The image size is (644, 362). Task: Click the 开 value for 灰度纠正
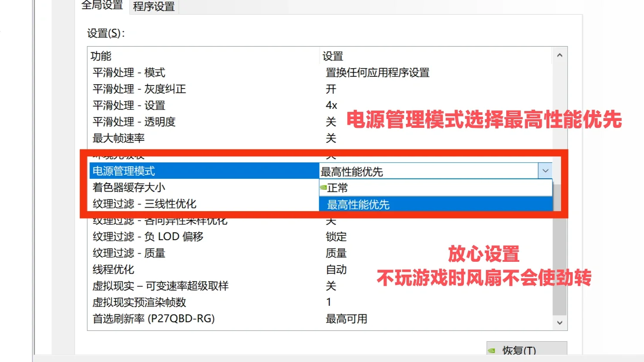[331, 89]
